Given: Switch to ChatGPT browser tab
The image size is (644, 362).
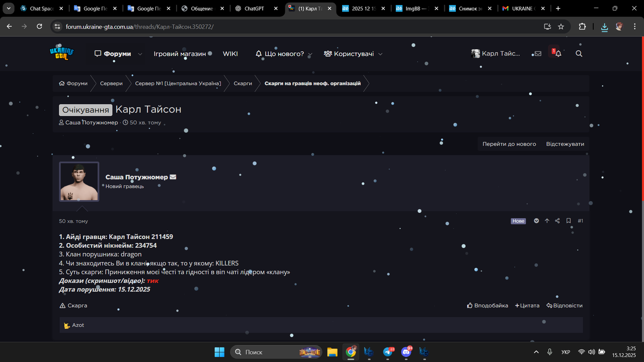Looking at the screenshot, I should coord(258,9).
